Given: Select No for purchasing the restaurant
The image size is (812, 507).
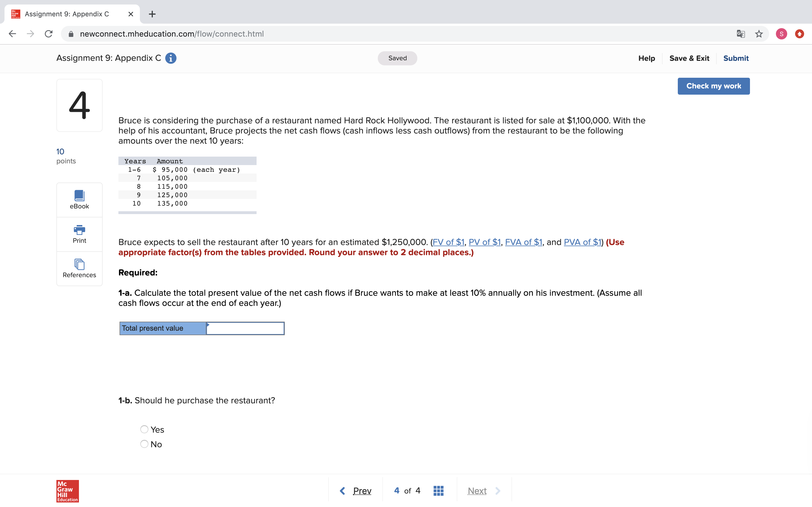Looking at the screenshot, I should coord(144,444).
